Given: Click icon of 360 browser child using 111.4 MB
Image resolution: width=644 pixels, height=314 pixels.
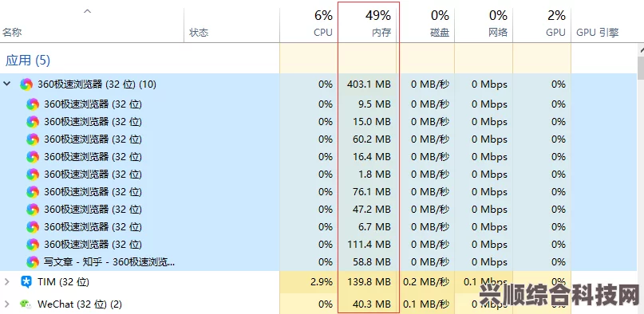Looking at the screenshot, I should click(33, 245).
